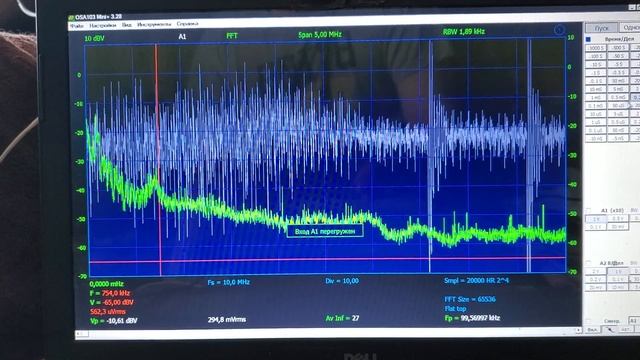Switch to the wrench icon settings tab
This screenshot has height=360, width=640.
pos(610,330)
